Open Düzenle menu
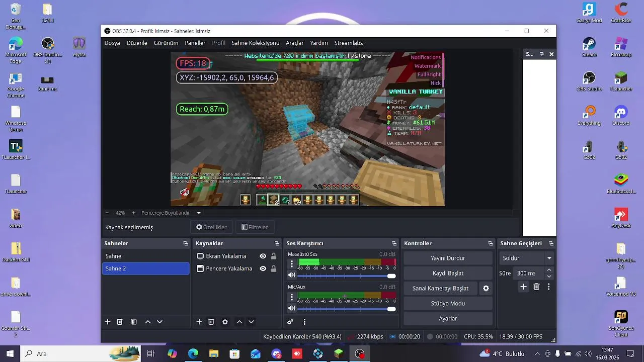 point(137,43)
